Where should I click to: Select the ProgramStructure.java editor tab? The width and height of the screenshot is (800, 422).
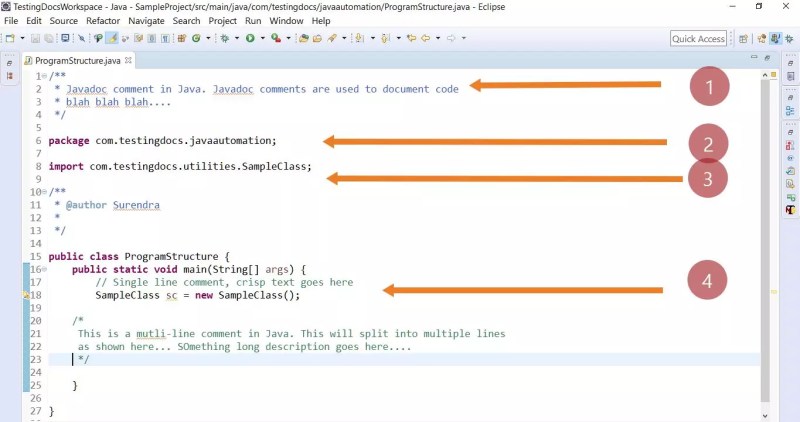click(x=78, y=60)
